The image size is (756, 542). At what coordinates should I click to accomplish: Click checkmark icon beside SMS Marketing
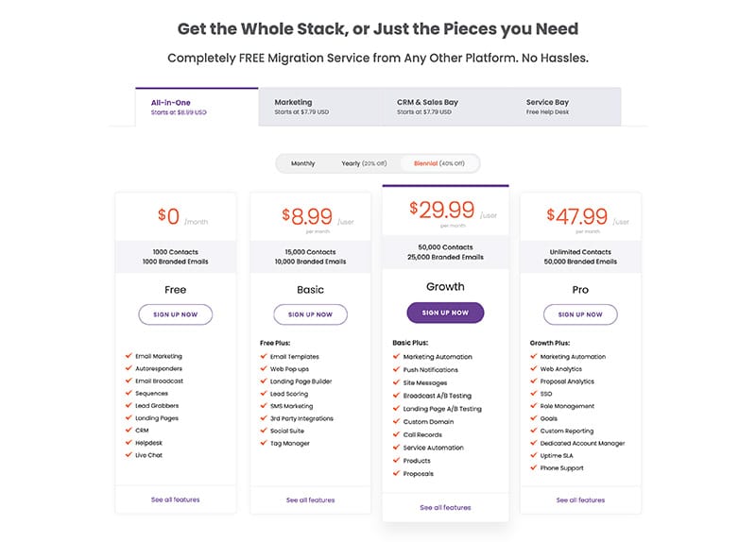[264, 406]
